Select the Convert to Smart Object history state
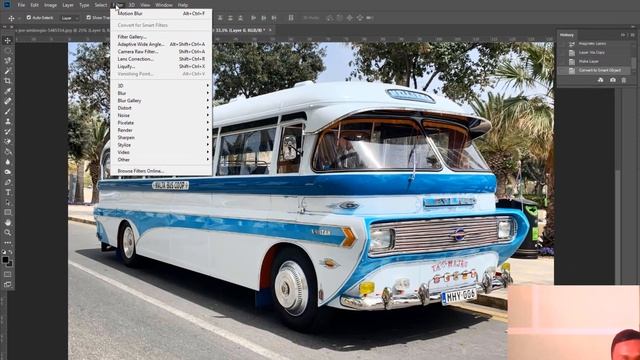Image resolution: width=640 pixels, height=360 pixels. click(595, 70)
